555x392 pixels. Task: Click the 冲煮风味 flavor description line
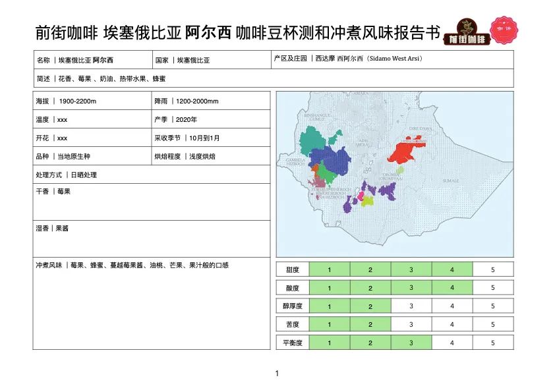click(132, 266)
